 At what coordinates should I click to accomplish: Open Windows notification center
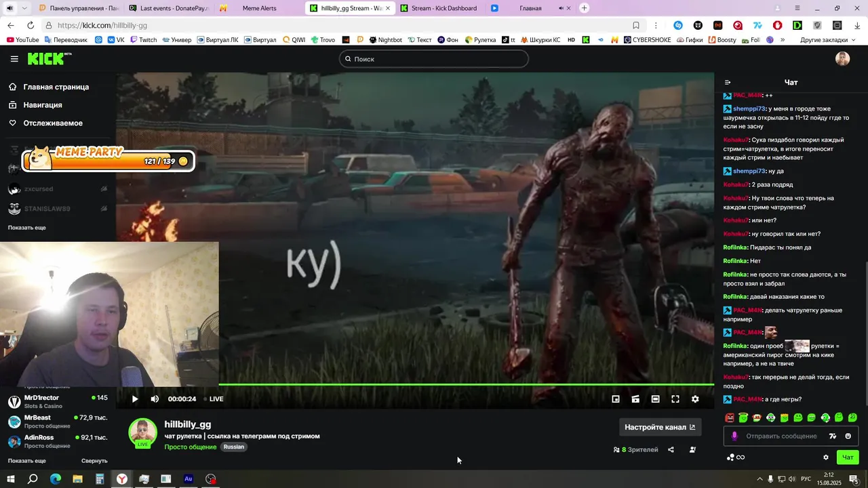coord(854,479)
